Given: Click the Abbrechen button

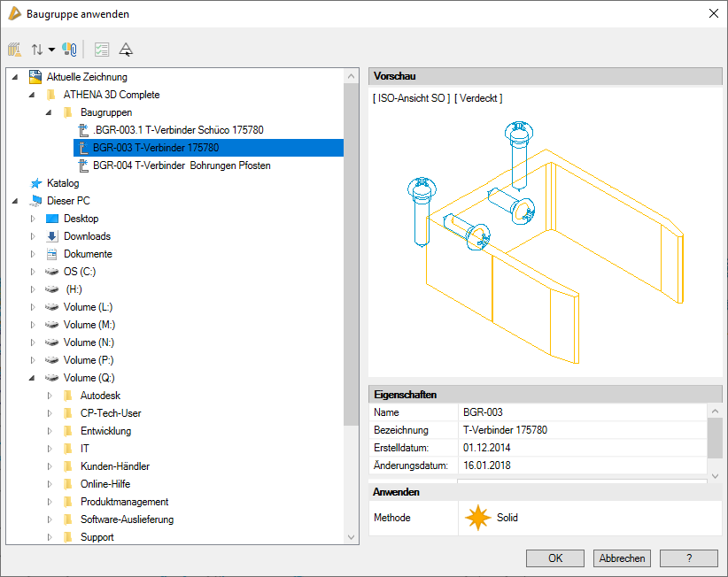Looking at the screenshot, I should pos(623,558).
